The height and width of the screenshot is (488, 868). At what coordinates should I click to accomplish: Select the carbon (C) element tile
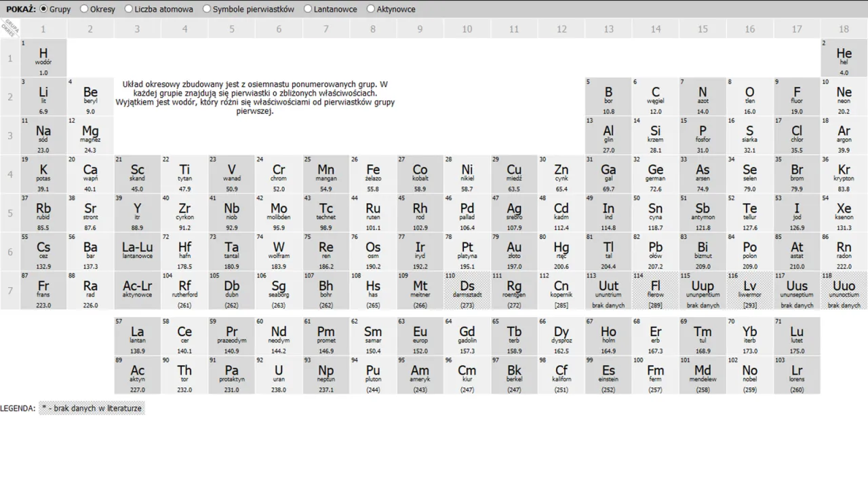[656, 96]
